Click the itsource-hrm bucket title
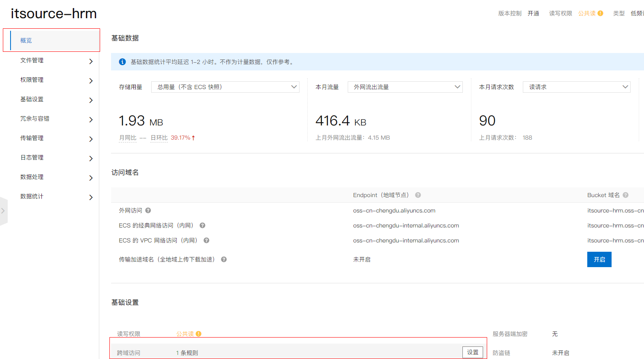 pos(53,14)
